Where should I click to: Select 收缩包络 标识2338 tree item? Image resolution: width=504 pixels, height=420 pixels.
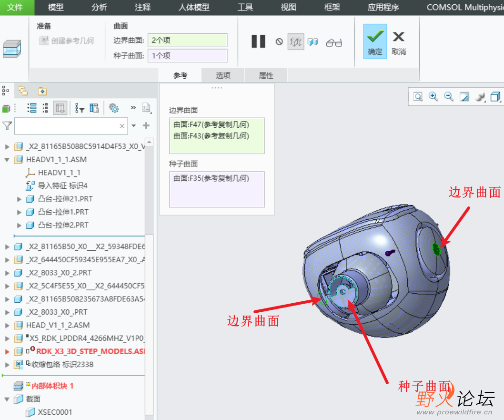pos(54,364)
